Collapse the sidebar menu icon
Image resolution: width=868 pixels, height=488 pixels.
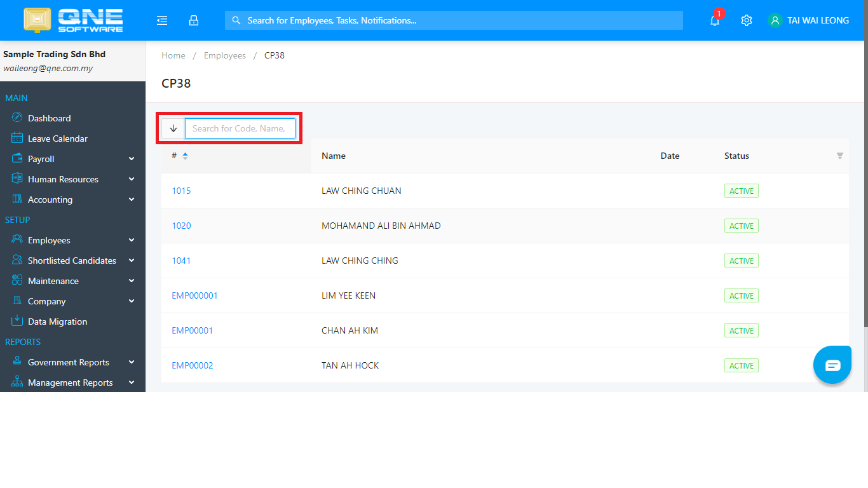tap(162, 20)
